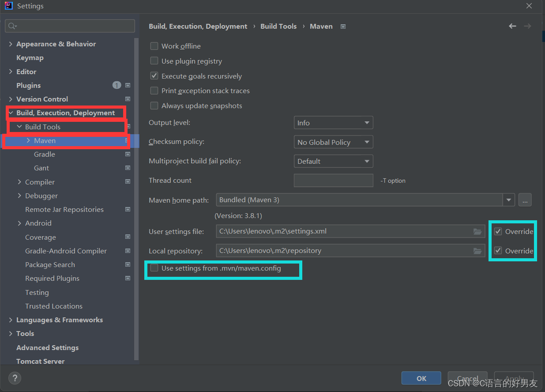Enable Print exception stack traces
This screenshot has width=545, height=392.
(x=154, y=90)
